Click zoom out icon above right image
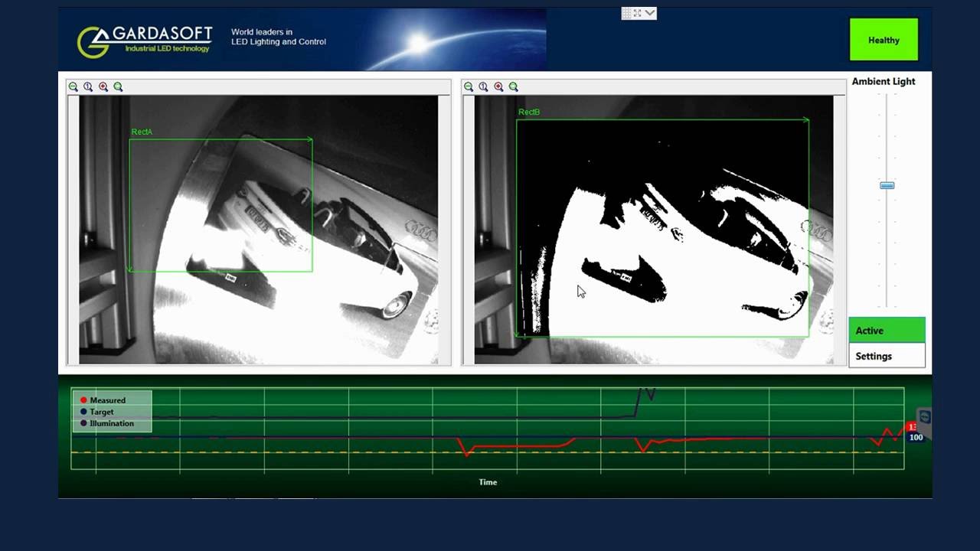980x551 pixels. click(469, 87)
